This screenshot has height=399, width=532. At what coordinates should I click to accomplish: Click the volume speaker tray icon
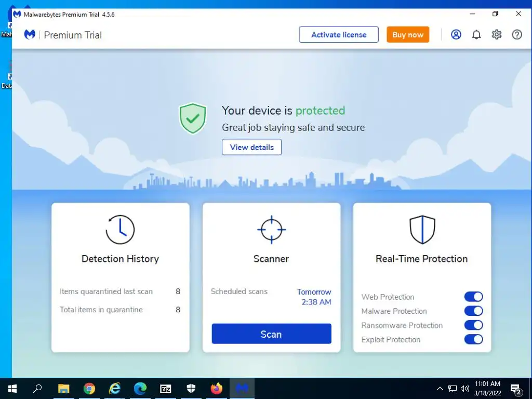(x=465, y=389)
